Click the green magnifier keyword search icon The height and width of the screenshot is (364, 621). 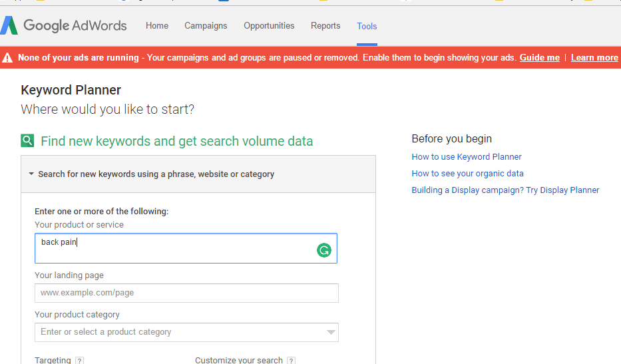27,140
